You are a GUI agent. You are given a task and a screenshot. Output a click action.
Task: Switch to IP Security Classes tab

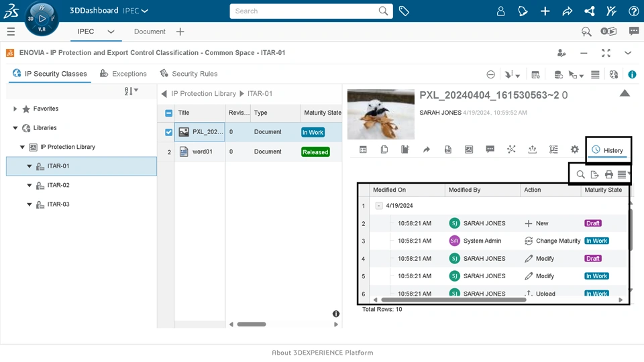click(50, 74)
